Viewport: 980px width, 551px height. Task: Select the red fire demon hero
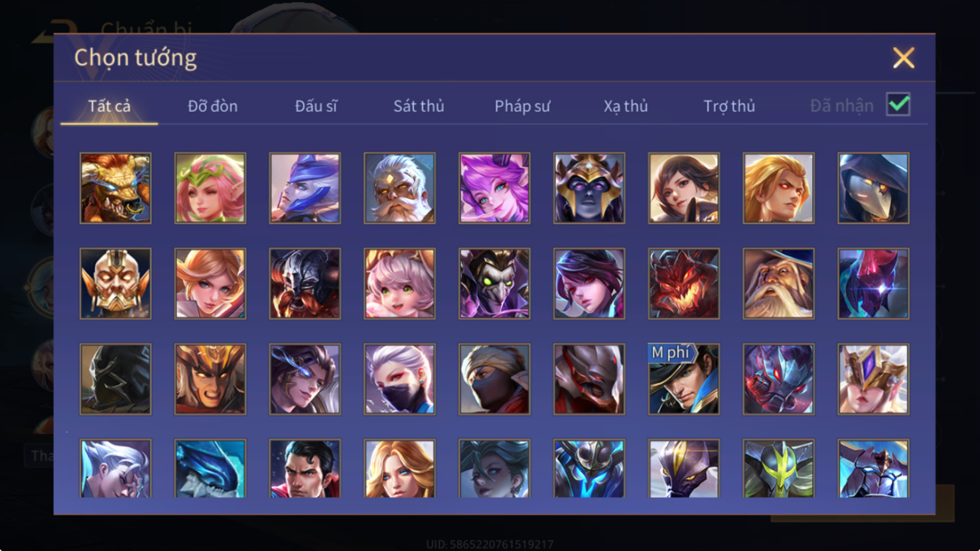(x=684, y=284)
